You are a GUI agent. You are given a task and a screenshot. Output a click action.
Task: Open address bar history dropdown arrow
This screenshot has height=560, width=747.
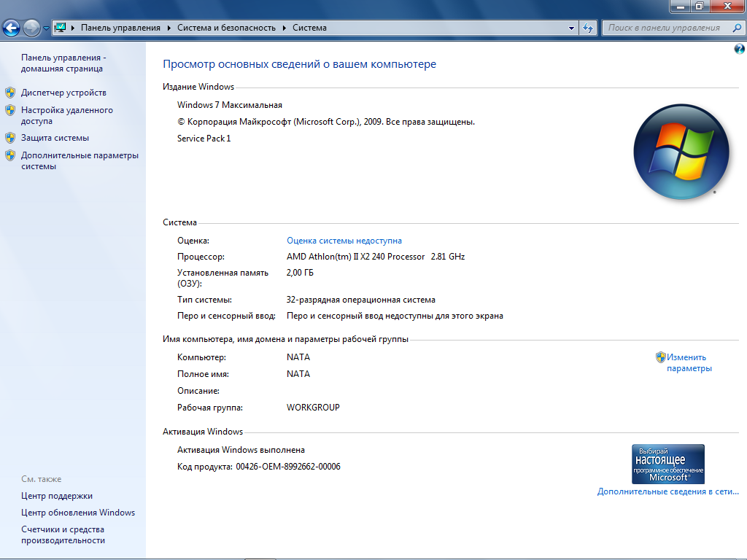(x=571, y=28)
